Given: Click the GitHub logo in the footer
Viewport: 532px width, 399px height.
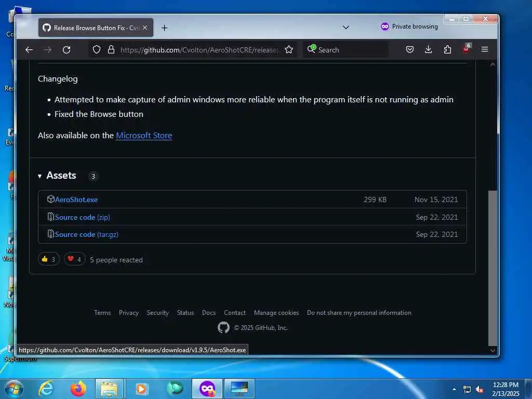Looking at the screenshot, I should (223, 327).
